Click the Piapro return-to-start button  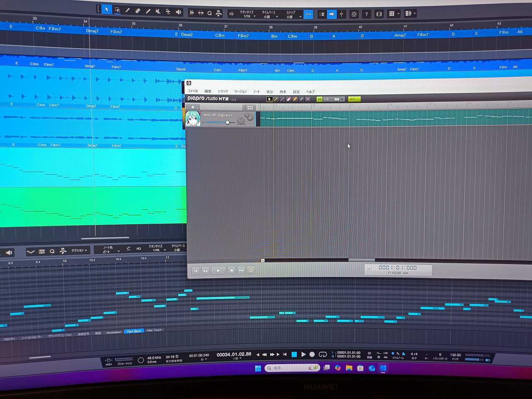196,271
